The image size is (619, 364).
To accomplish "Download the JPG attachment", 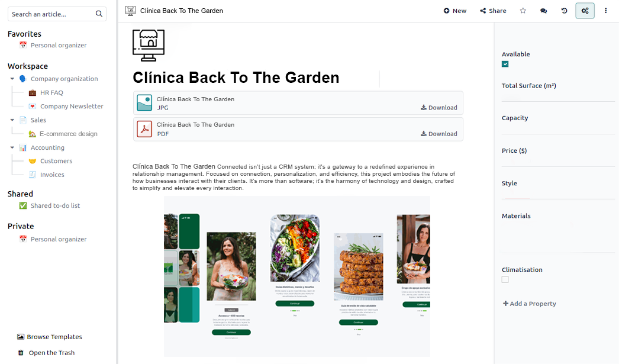I will (x=439, y=107).
